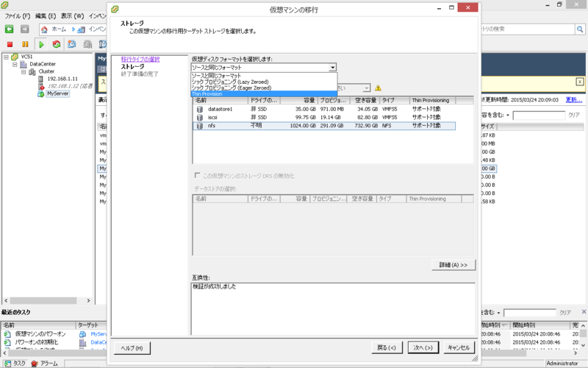The image size is (588, 368).
Task: Click the iscsi datastore icon
Action: pyautogui.click(x=200, y=118)
